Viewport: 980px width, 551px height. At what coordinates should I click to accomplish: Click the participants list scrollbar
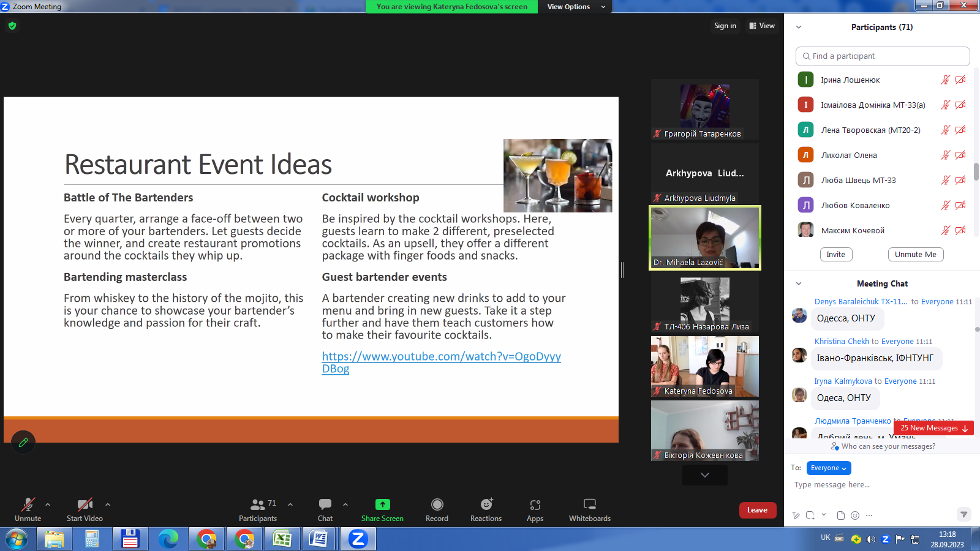pyautogui.click(x=976, y=171)
